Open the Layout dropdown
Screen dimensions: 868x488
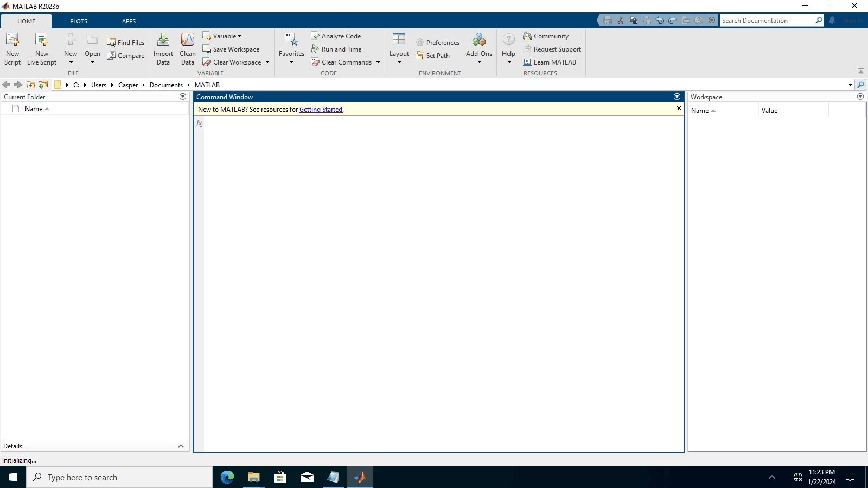coord(399,49)
